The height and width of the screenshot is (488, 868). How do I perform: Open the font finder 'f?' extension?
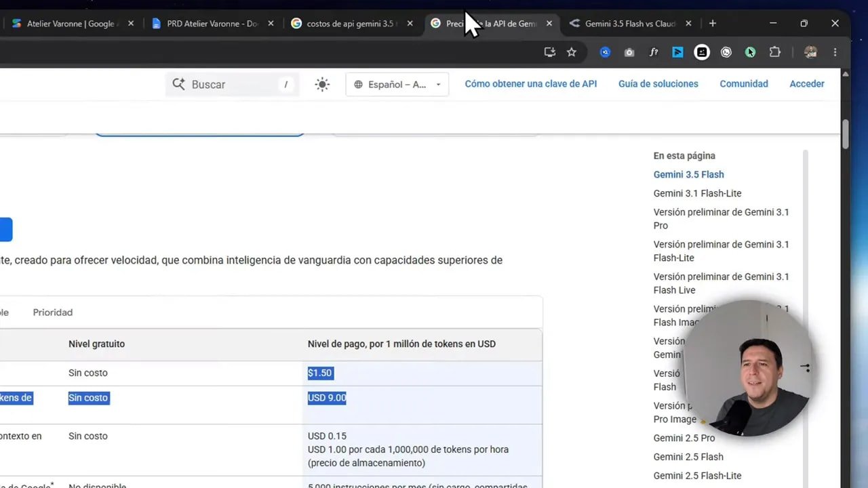click(x=654, y=52)
